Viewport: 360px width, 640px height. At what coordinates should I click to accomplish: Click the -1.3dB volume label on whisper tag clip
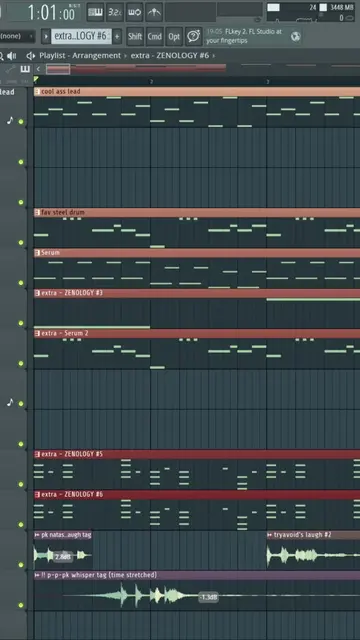(x=208, y=598)
